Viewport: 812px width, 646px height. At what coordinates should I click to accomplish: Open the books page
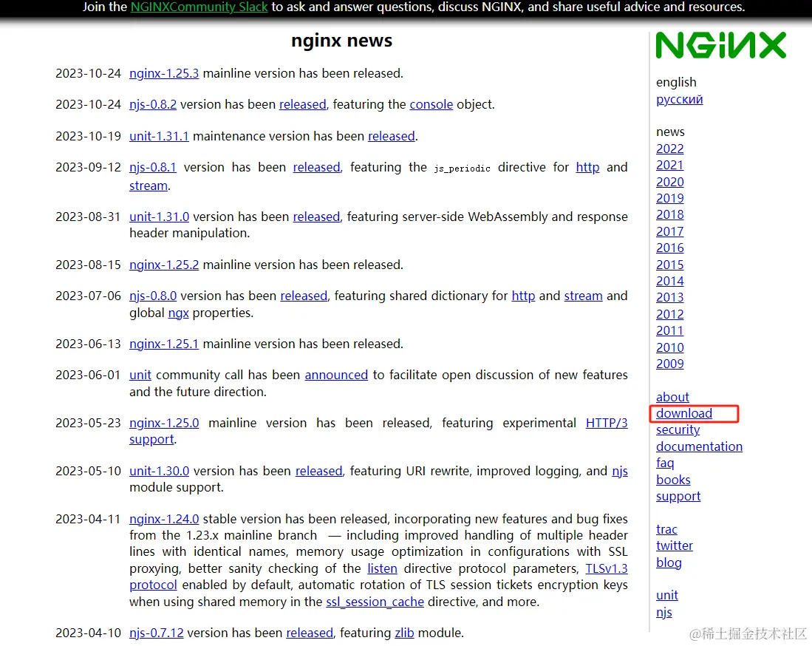[x=673, y=480]
